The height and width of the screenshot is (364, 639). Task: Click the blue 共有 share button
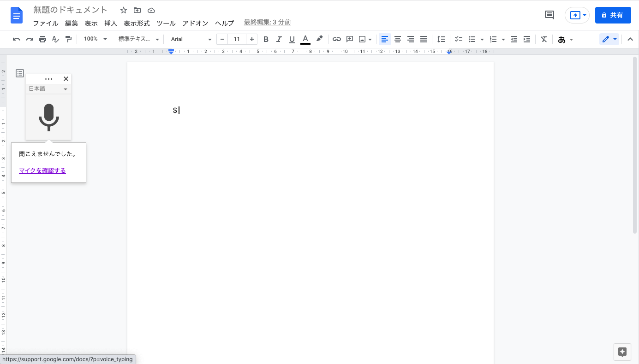[613, 15]
